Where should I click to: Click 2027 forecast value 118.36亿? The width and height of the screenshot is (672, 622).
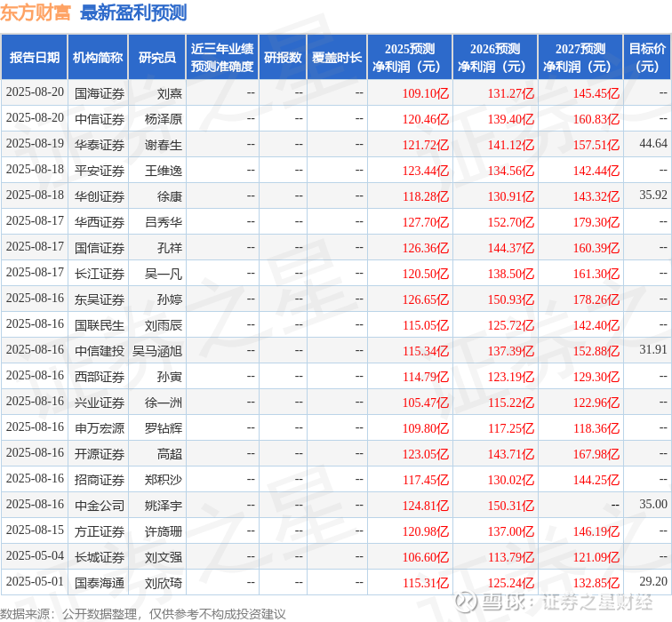pyautogui.click(x=596, y=428)
